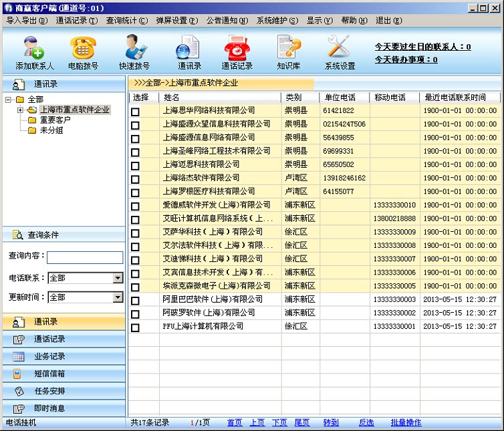
Task: Click the 重要客户 folder icon
Action: 32,120
